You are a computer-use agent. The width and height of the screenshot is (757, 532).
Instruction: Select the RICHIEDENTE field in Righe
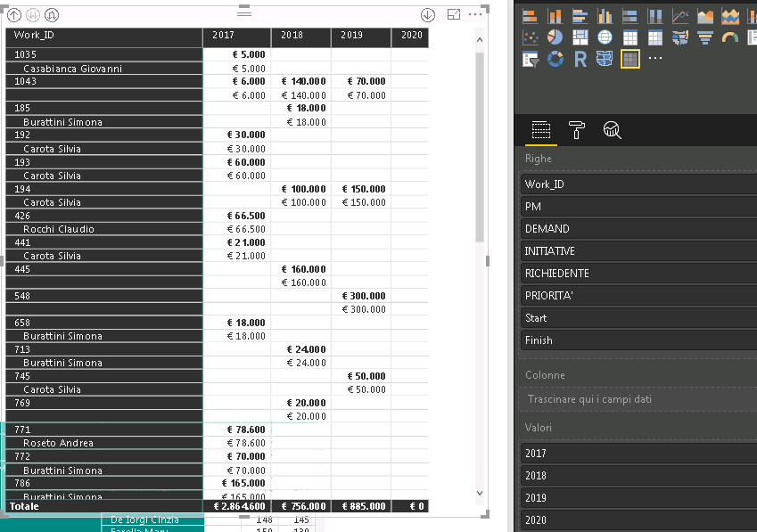(x=638, y=273)
